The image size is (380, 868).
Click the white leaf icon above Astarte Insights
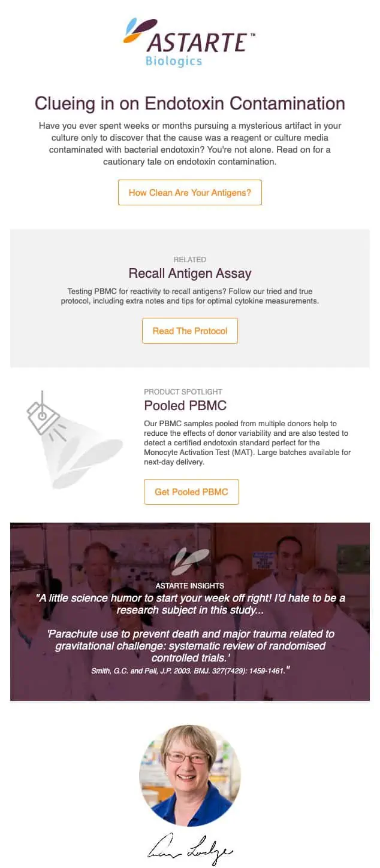(189, 561)
